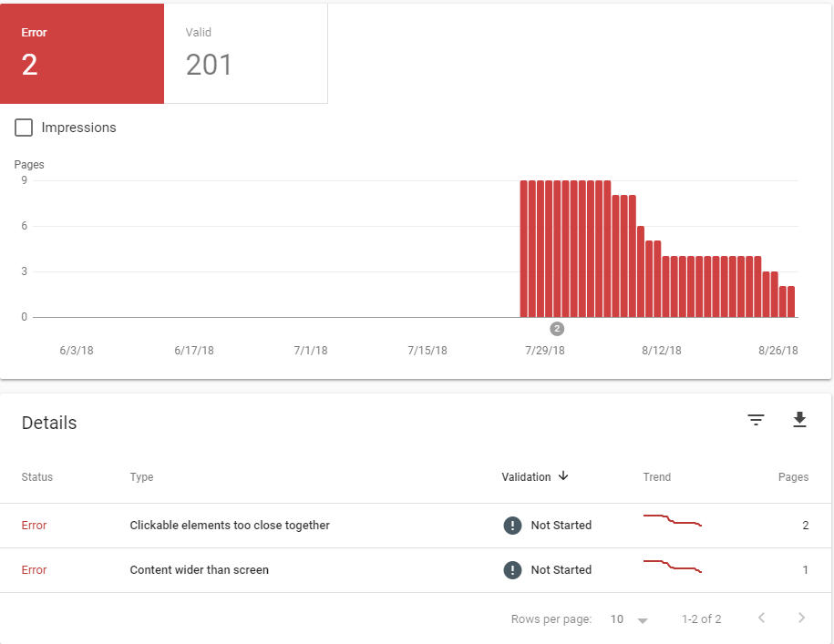
Task: Click the exclamation icon for Content wider row
Action: (512, 570)
